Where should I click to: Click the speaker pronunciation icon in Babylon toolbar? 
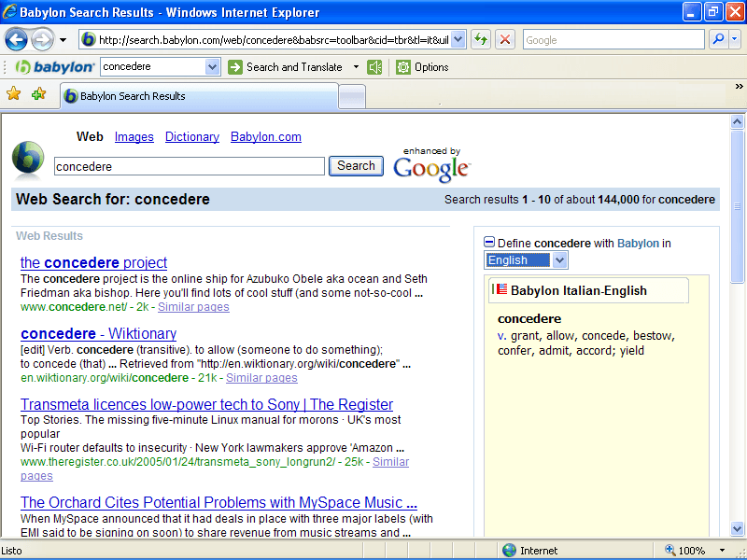pyautogui.click(x=374, y=67)
